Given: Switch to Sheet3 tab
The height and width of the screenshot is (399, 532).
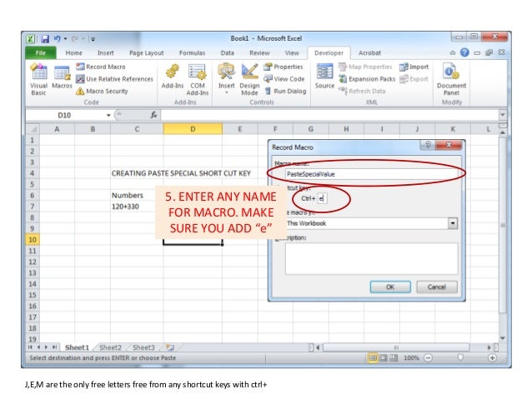Looking at the screenshot, I should tap(143, 347).
